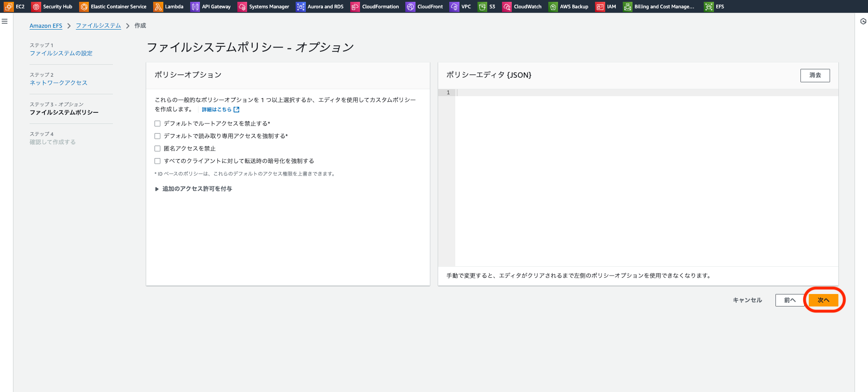This screenshot has width=868, height=392.
Task: Click the ポリシーエディタ {JSON} heading
Action: [489, 75]
